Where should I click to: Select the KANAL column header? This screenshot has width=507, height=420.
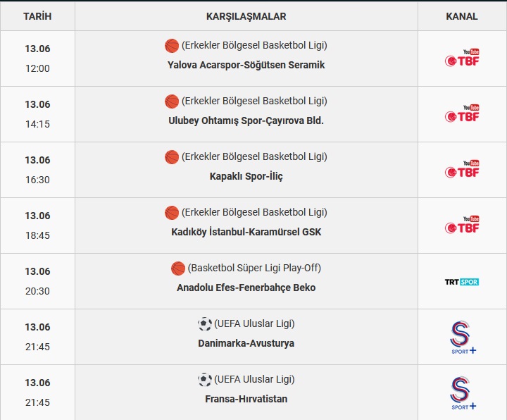462,16
